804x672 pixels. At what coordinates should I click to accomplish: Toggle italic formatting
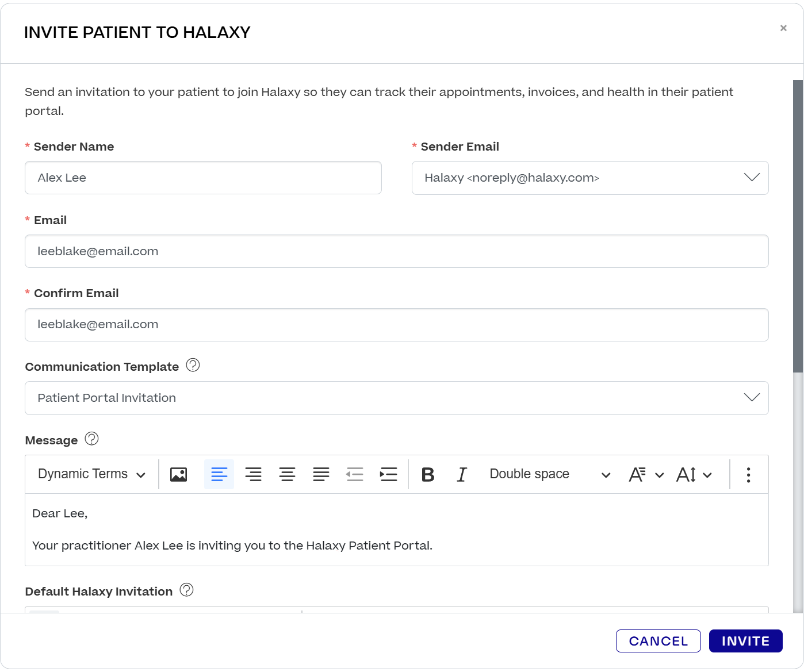(x=462, y=474)
